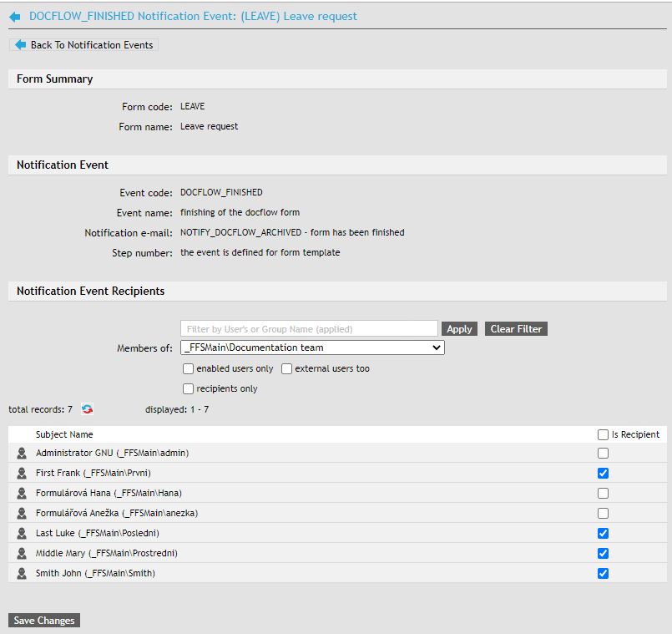Viewport: 672px width, 634px height.
Task: Click the blue back arrow in title
Action: [x=15, y=17]
